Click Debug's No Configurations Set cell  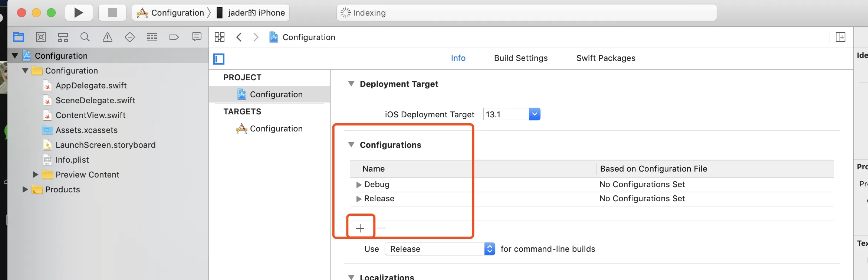[642, 184]
